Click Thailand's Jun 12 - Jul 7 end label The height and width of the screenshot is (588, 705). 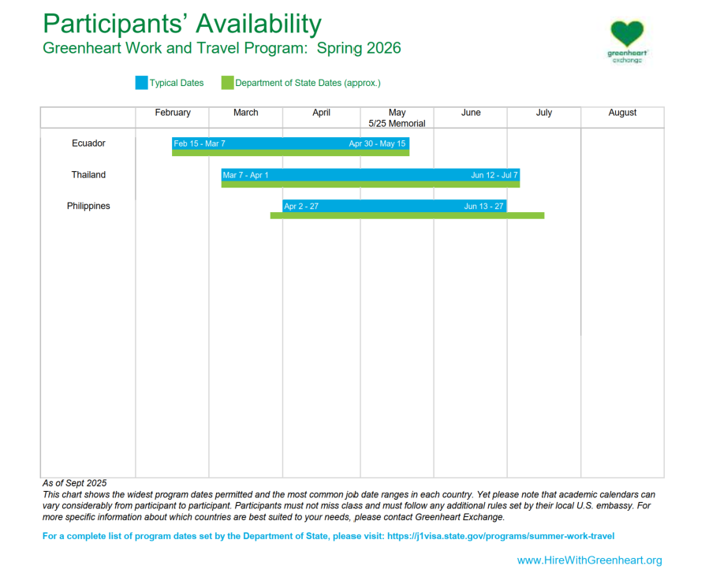coord(494,175)
